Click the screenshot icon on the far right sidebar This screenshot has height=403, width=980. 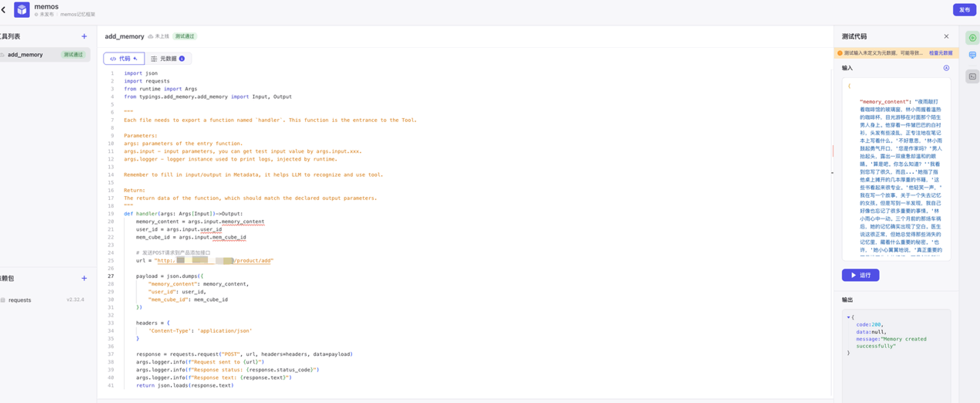click(x=972, y=76)
